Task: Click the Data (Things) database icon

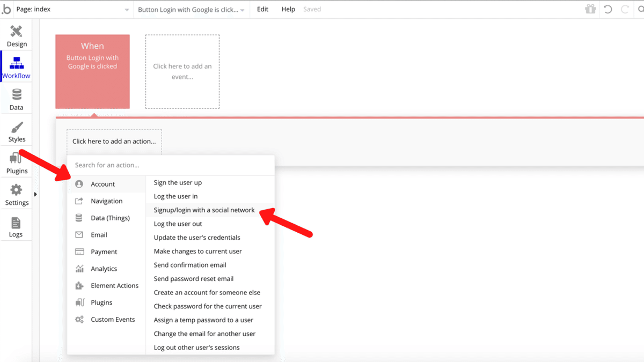Action: (x=79, y=218)
